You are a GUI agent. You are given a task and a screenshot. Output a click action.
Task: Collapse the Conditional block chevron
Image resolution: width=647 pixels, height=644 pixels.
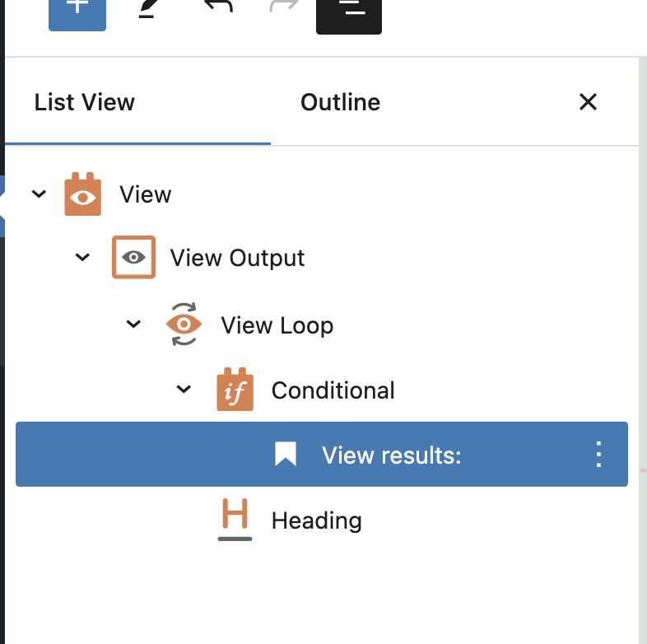pos(184,389)
